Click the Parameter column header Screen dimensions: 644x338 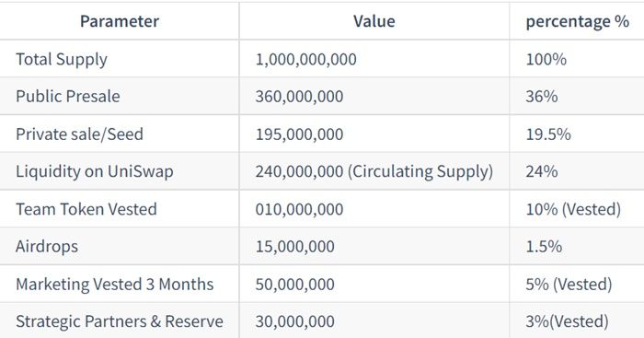119,21
